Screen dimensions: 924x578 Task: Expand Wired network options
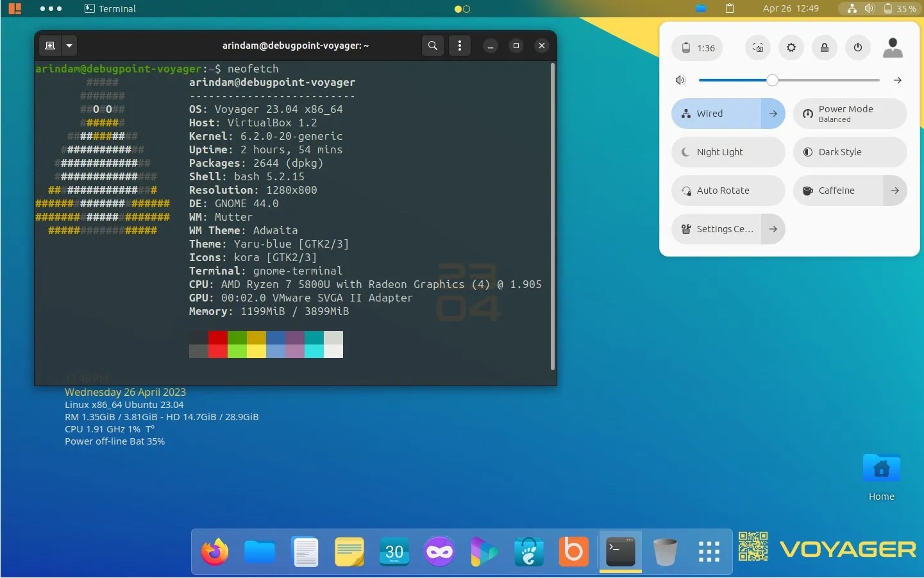(x=773, y=114)
